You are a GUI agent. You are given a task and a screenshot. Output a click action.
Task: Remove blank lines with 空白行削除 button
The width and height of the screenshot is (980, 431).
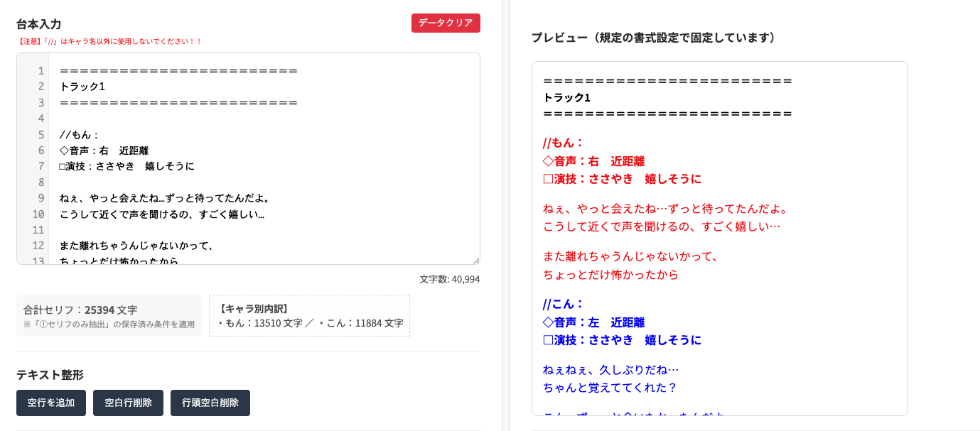(x=128, y=403)
